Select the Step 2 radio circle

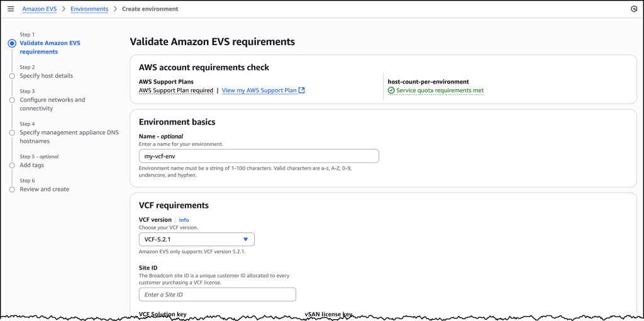tap(12, 76)
